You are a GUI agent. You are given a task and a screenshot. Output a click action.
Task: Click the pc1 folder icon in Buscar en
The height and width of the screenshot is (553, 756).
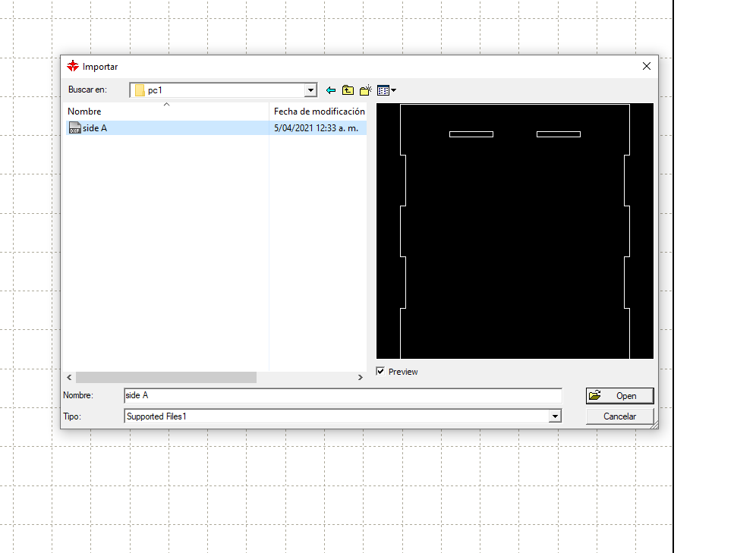click(x=140, y=90)
